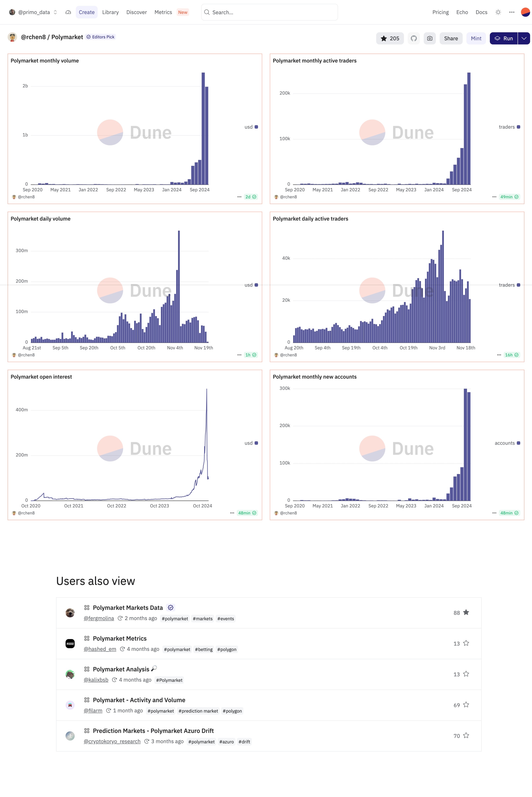This screenshot has height=797, width=532.
Task: Open options menu for daily active traders chart
Action: (x=499, y=355)
